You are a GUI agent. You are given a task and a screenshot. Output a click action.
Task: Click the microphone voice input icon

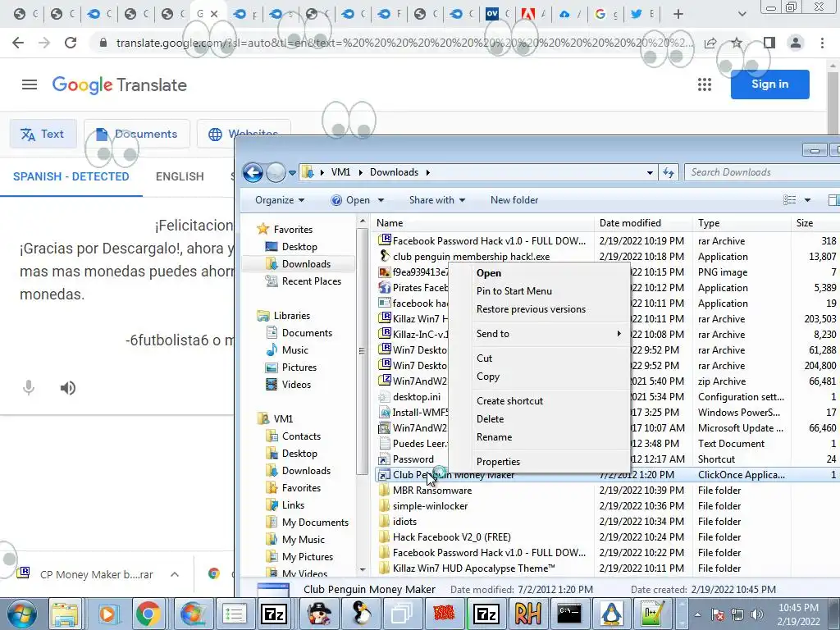click(29, 387)
